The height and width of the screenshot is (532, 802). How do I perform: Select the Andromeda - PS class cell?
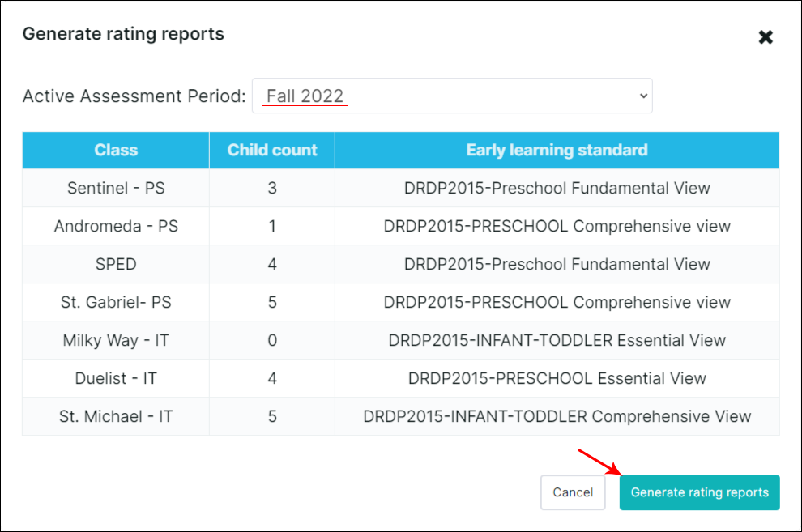click(x=116, y=226)
